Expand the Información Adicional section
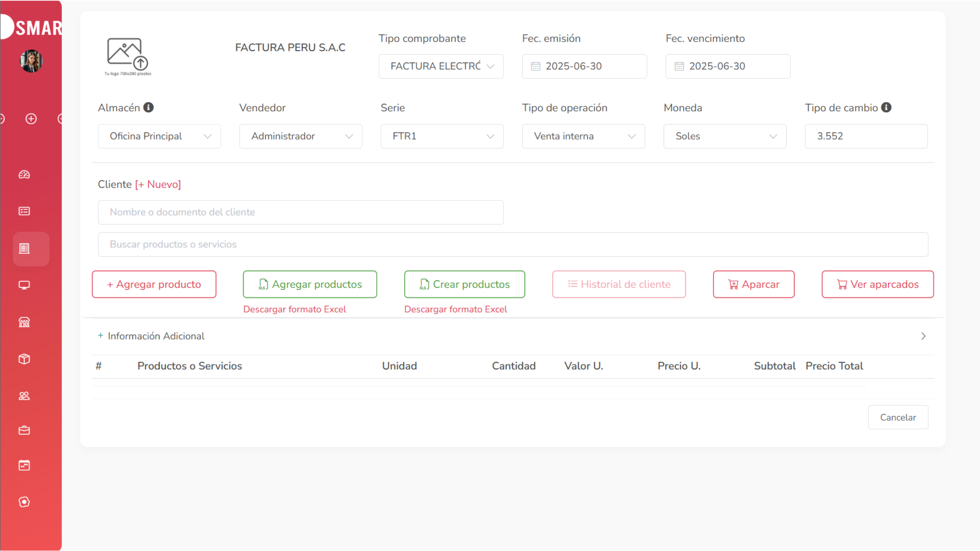980x551 pixels. pos(156,336)
